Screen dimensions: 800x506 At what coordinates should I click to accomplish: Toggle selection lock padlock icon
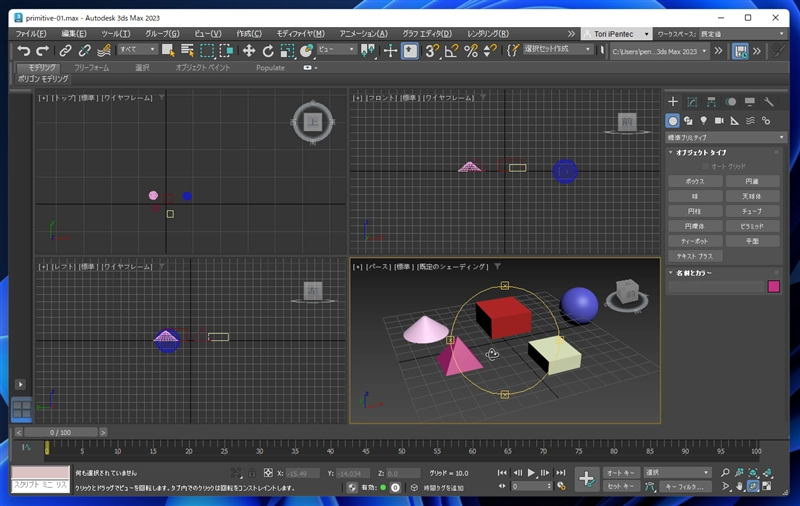252,473
